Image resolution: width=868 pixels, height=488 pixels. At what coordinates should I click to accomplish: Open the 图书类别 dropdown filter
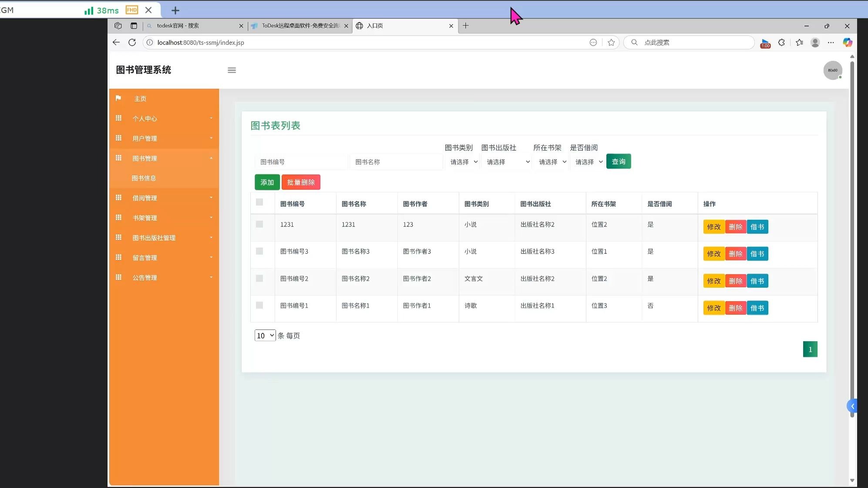463,162
